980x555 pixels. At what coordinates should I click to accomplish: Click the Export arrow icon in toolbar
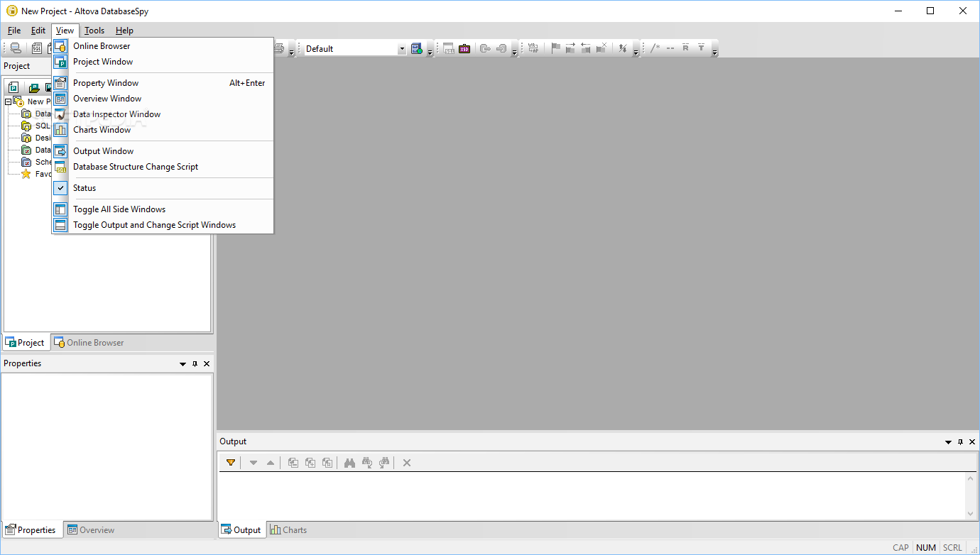(485, 48)
